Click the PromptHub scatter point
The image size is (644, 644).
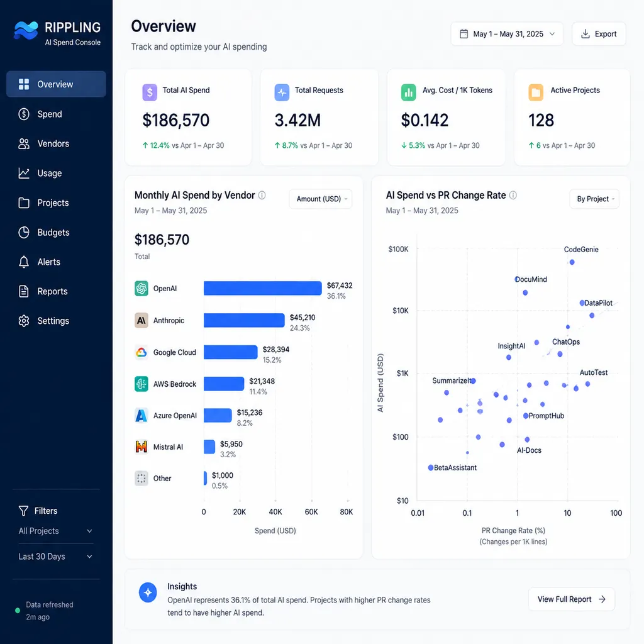pyautogui.click(x=526, y=416)
